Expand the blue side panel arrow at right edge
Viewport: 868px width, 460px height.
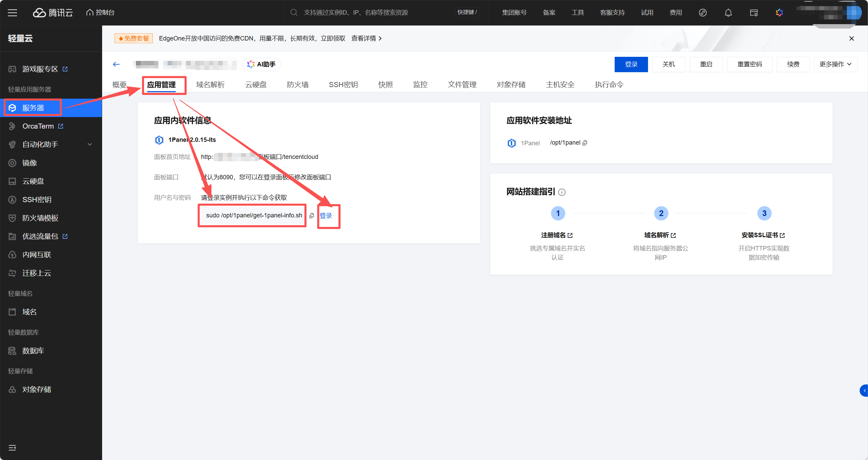864,391
